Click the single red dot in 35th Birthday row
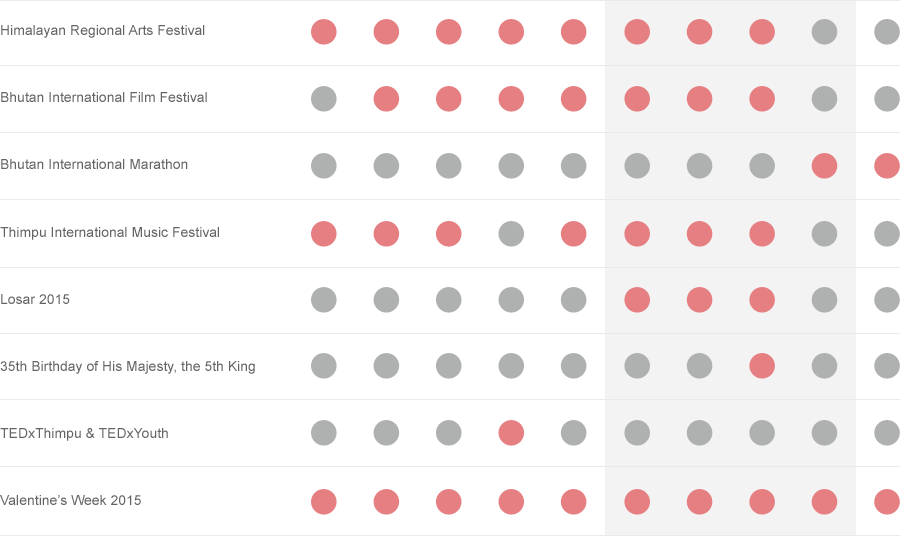 (x=762, y=366)
